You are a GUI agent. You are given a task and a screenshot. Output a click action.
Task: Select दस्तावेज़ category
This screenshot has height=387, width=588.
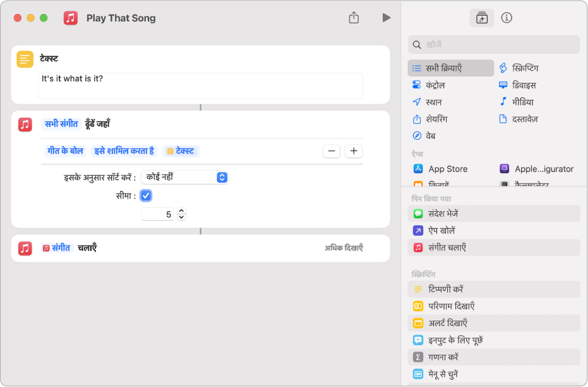(519, 119)
